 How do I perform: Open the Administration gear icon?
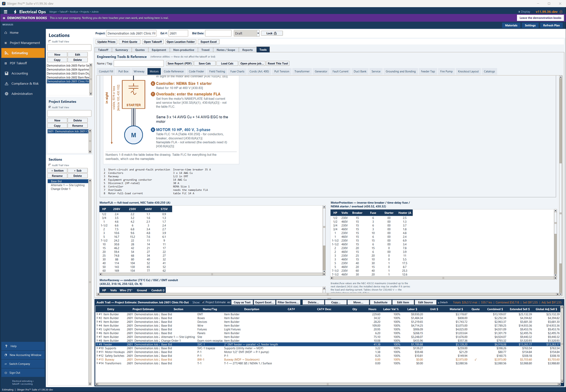tap(6, 94)
